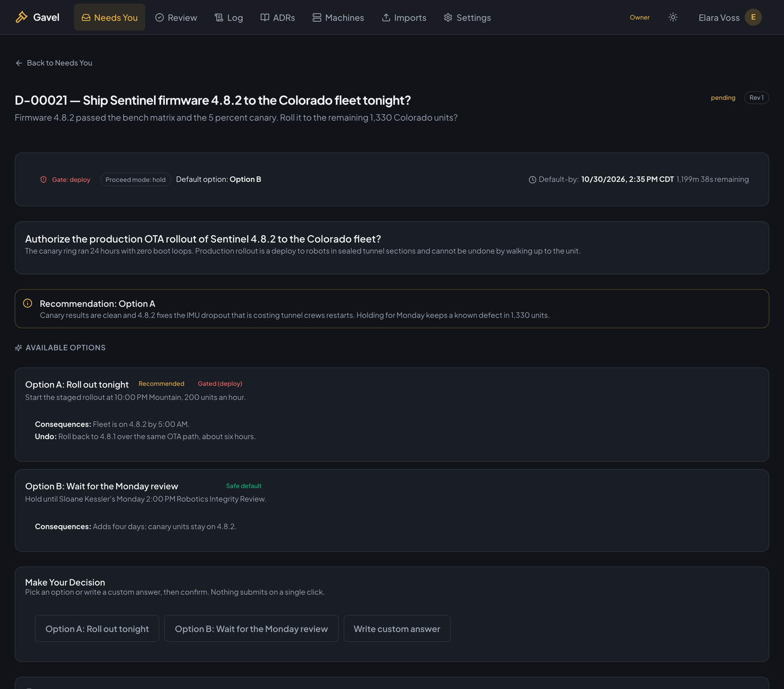
Task: Open the Machines tab
Action: 338,17
